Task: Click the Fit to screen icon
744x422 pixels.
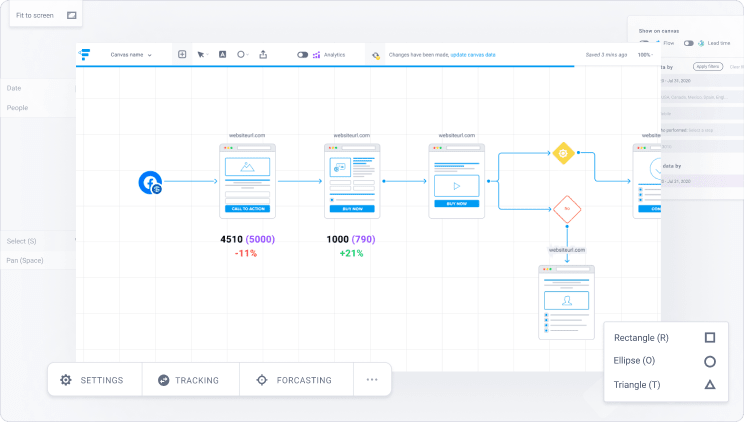Action: click(72, 15)
